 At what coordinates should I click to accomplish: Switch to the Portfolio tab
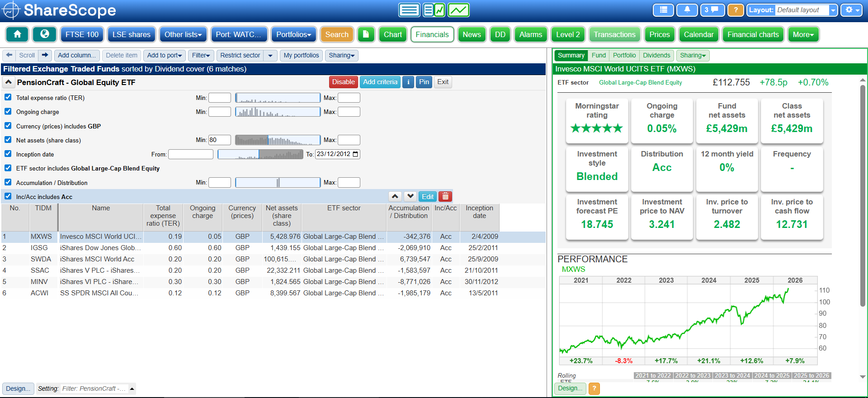pos(624,55)
